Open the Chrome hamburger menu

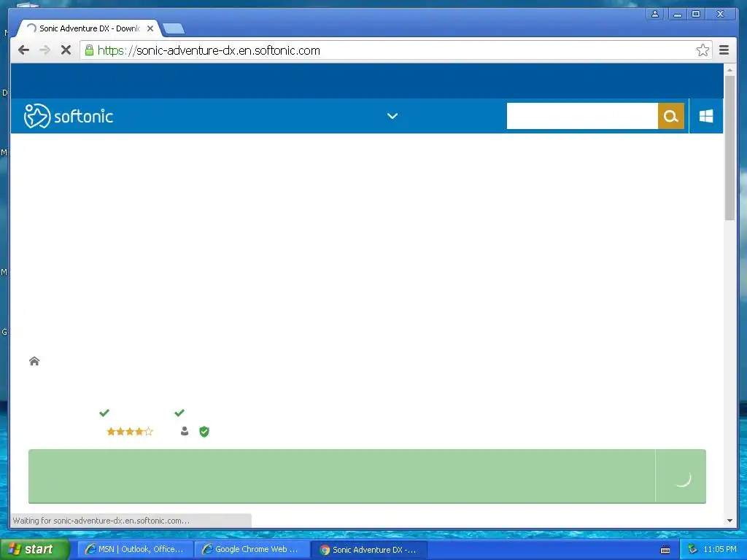724,50
